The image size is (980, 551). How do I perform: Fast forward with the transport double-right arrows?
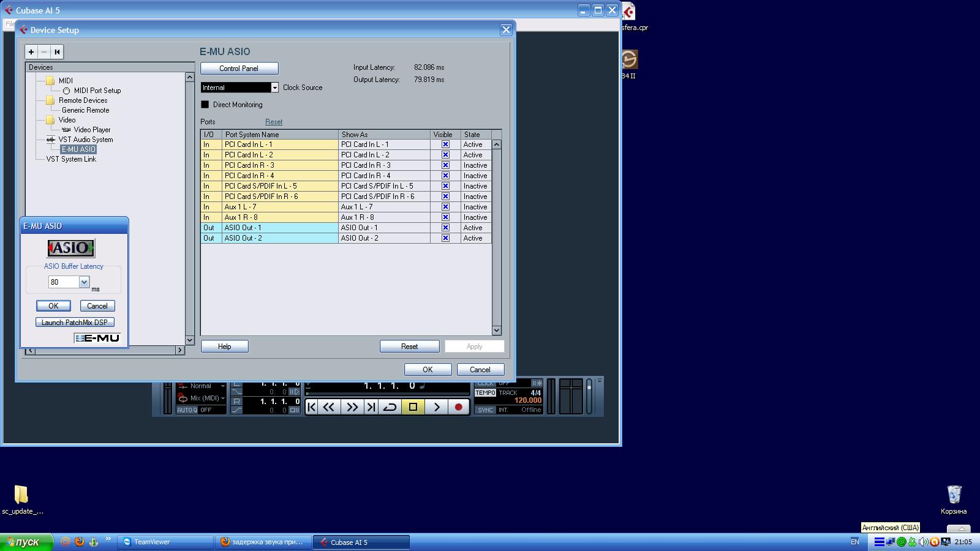click(x=352, y=407)
